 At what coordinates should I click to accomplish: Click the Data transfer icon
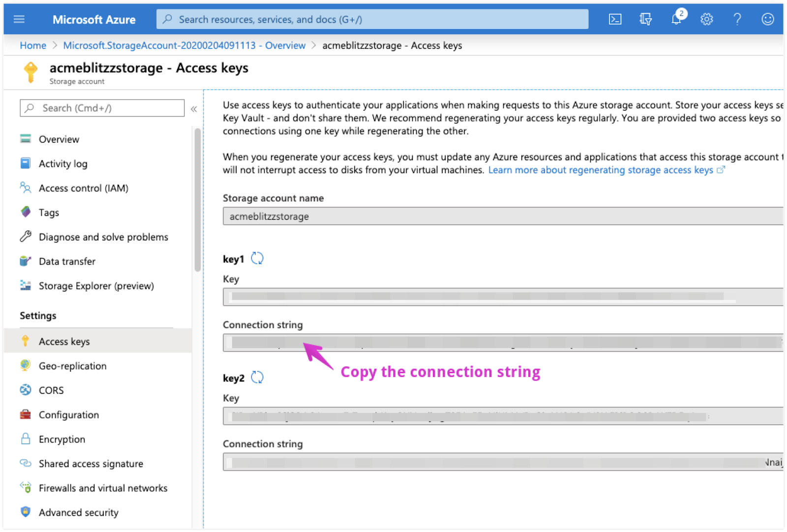pos(26,261)
